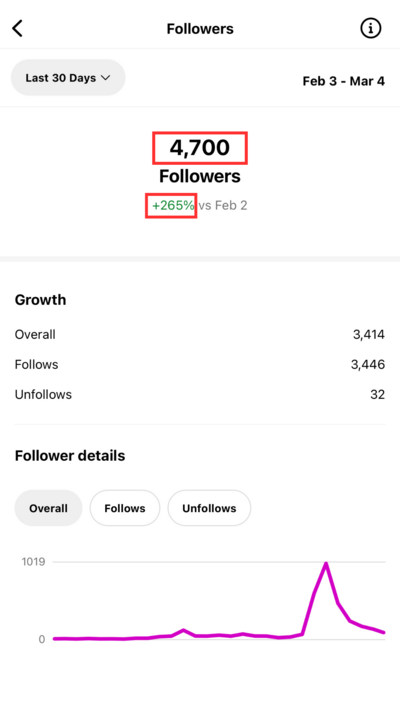
Task: Select the Overall chart filter
Action: tap(49, 508)
